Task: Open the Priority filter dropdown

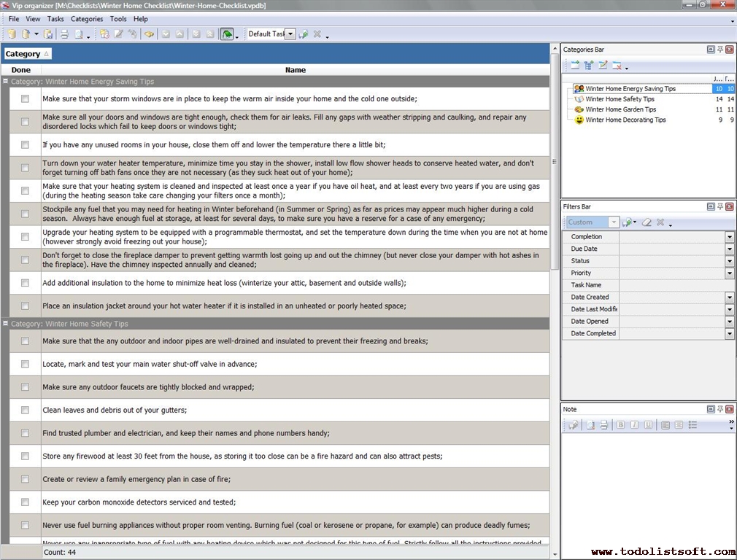Action: [730, 273]
